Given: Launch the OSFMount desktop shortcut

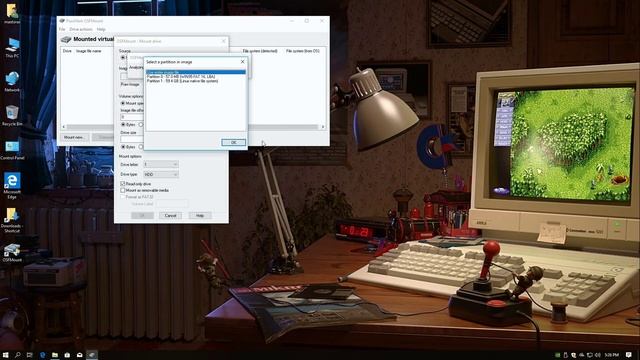Looking at the screenshot, I should pyautogui.click(x=12, y=252).
